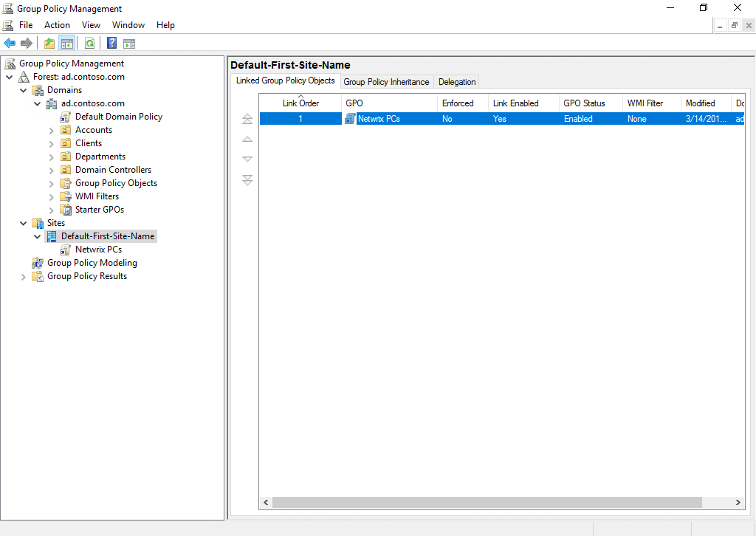Image resolution: width=756 pixels, height=536 pixels.
Task: Open the Help menu
Action: click(x=165, y=25)
